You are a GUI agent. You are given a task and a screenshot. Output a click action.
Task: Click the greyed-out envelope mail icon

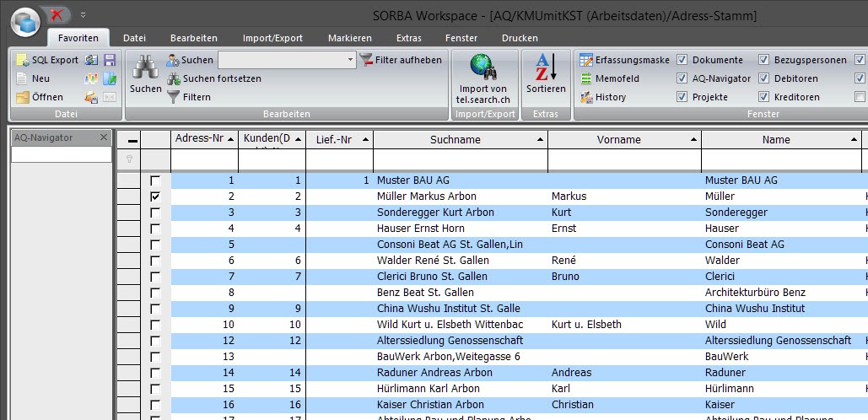[110, 97]
